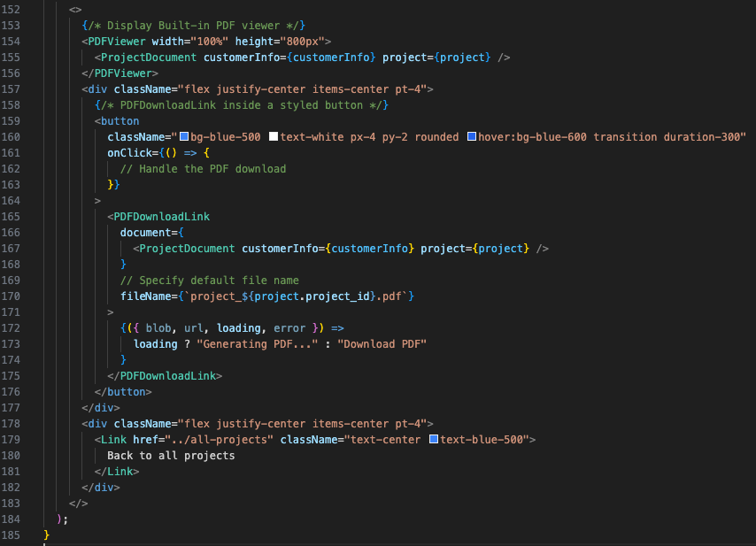Select line number 185

coord(11,534)
